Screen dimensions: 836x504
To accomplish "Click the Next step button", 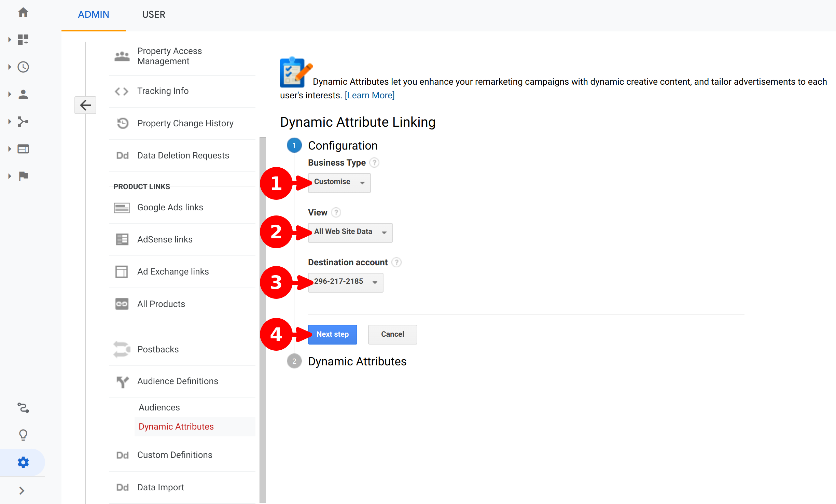I will coord(332,334).
